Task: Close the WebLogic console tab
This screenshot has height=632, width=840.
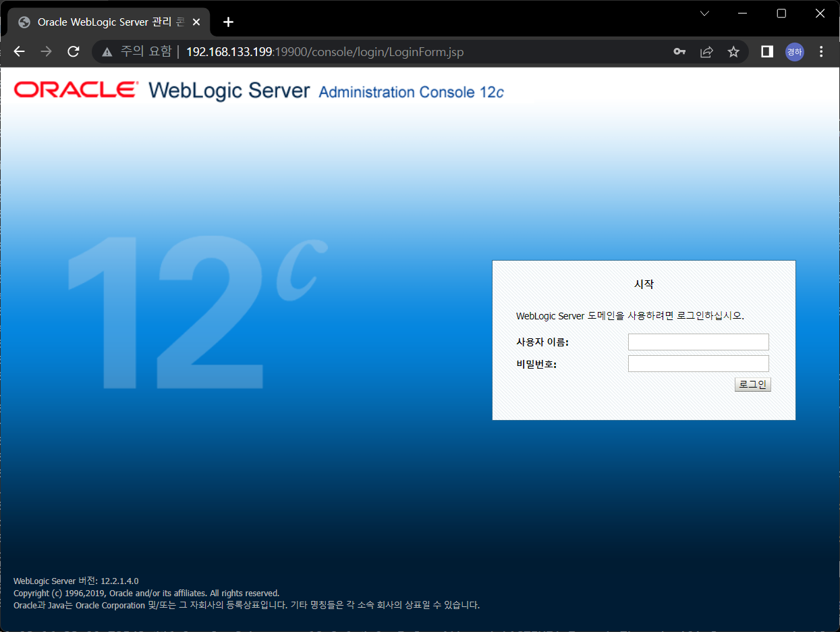Action: pyautogui.click(x=196, y=22)
